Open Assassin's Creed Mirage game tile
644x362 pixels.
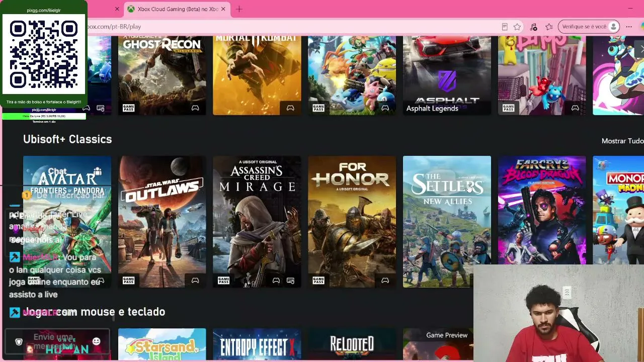tap(257, 222)
